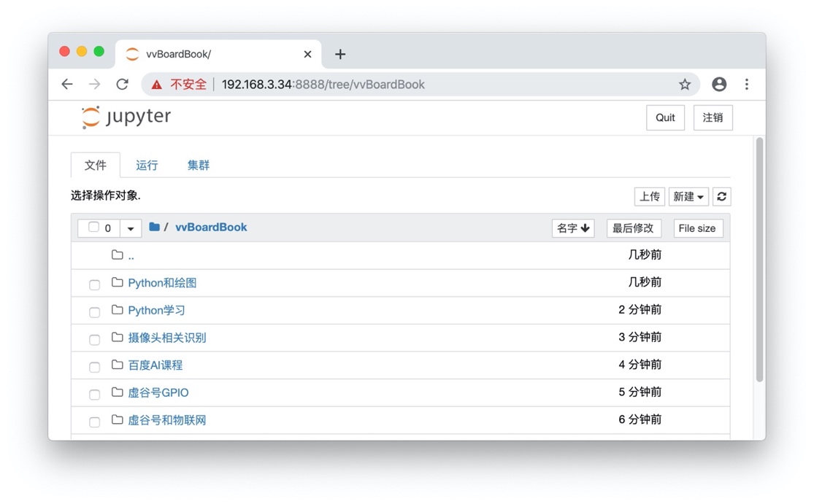Click the Jupyter logo
The width and height of the screenshot is (814, 504).
click(x=126, y=117)
